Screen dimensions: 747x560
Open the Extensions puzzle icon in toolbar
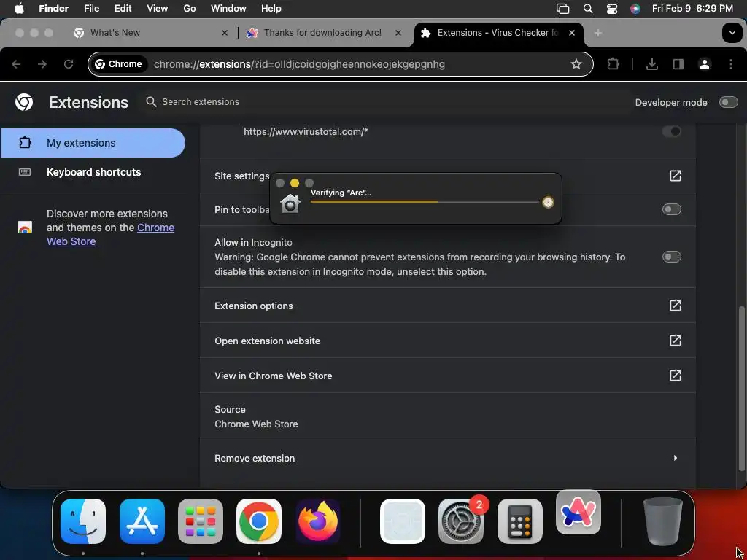(x=613, y=64)
